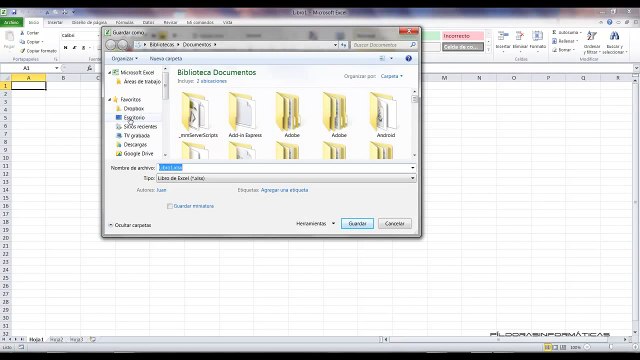Click the Nueva carpeta button
The width and height of the screenshot is (640, 360).
pos(166,59)
